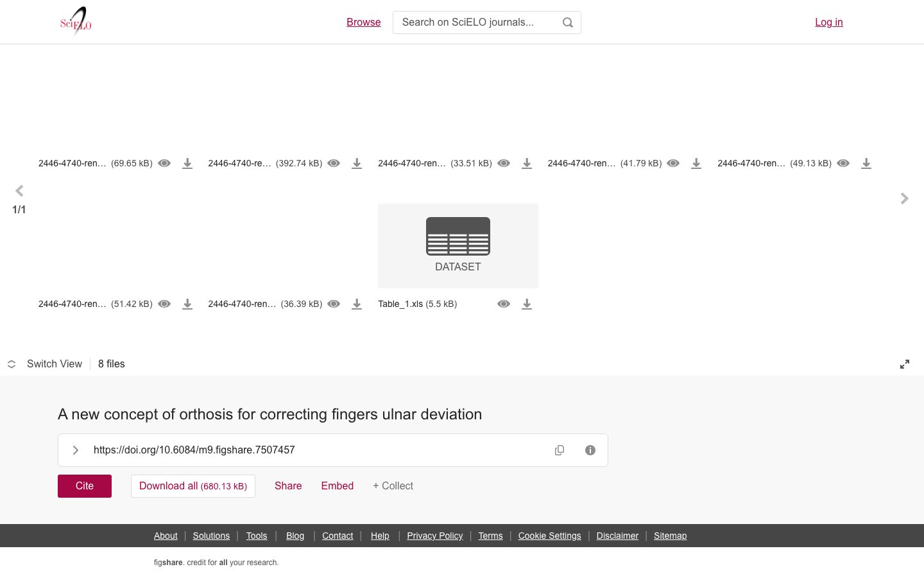Download the 392.74 kB file
The width and height of the screenshot is (924, 578).
(x=357, y=163)
